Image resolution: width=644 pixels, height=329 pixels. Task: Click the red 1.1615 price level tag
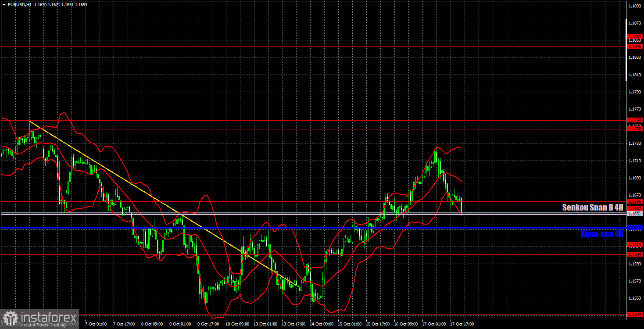coord(635,245)
